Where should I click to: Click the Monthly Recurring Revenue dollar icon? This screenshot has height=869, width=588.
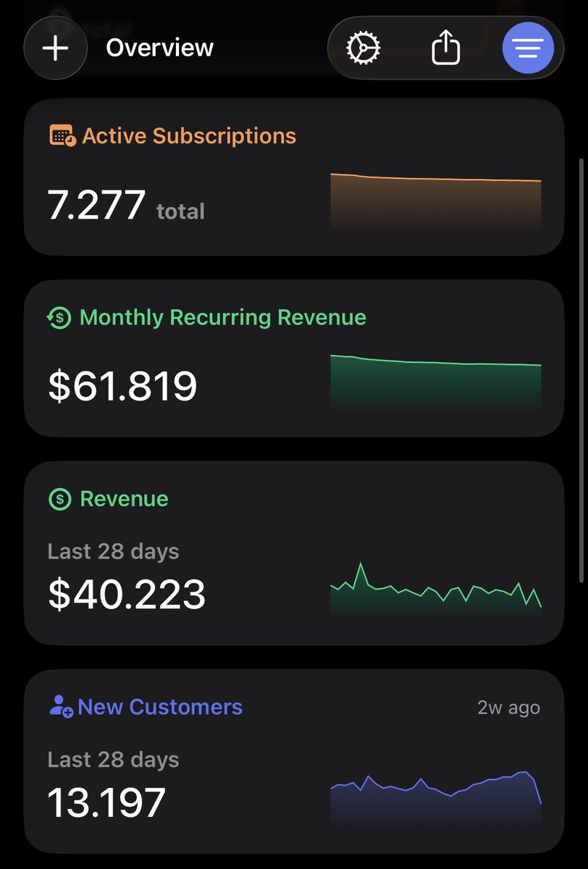pos(59,317)
